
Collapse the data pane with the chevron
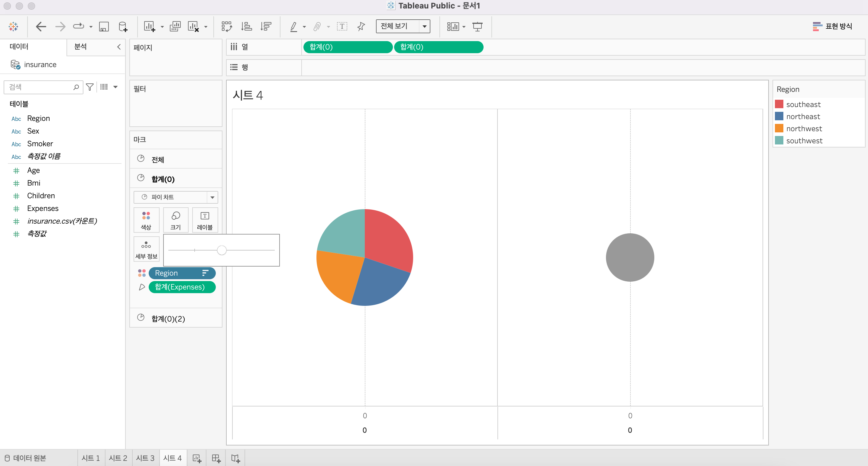coord(118,47)
